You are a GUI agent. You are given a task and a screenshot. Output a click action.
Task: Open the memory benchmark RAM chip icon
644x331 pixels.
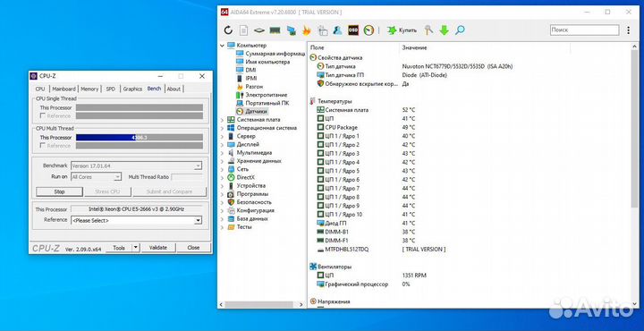(275, 30)
